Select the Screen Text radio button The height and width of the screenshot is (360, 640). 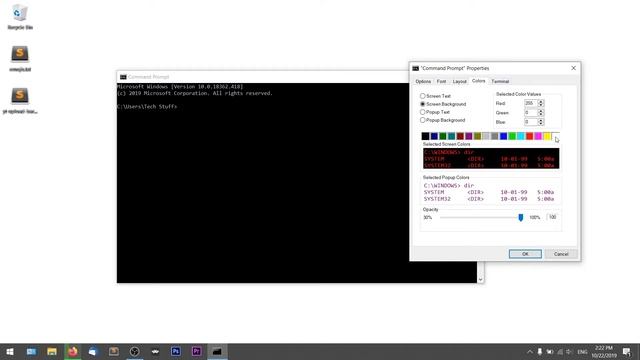(422, 96)
